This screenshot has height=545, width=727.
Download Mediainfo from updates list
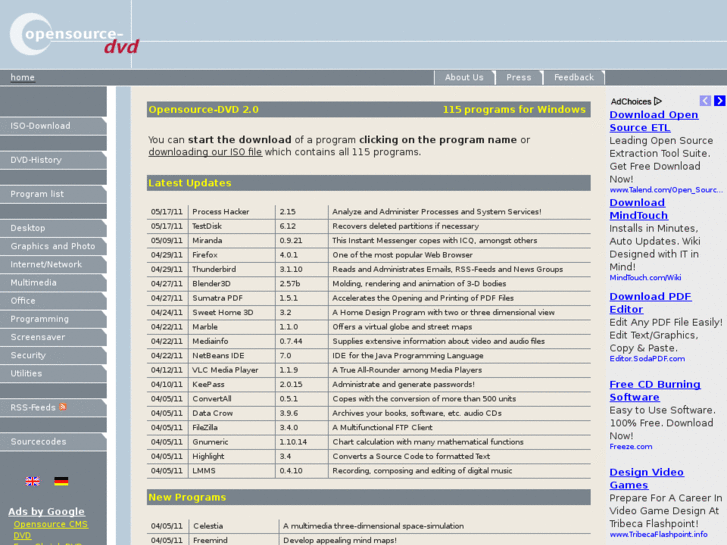(x=210, y=341)
